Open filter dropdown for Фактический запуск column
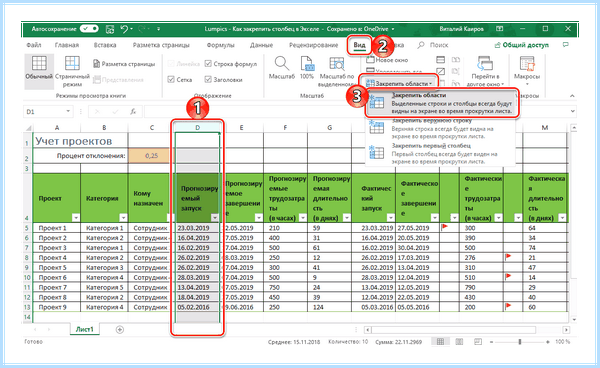 (390, 218)
